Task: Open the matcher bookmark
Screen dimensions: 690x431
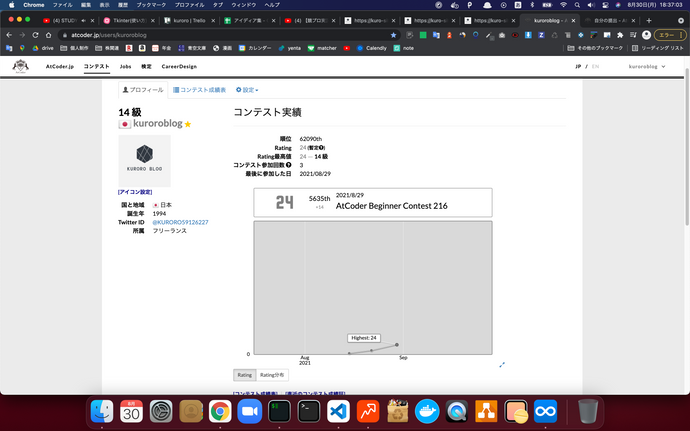Action: coord(322,48)
